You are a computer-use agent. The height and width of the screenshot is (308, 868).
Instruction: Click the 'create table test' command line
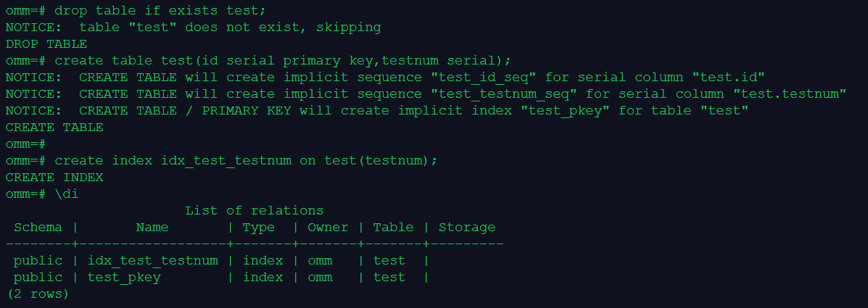click(283, 61)
